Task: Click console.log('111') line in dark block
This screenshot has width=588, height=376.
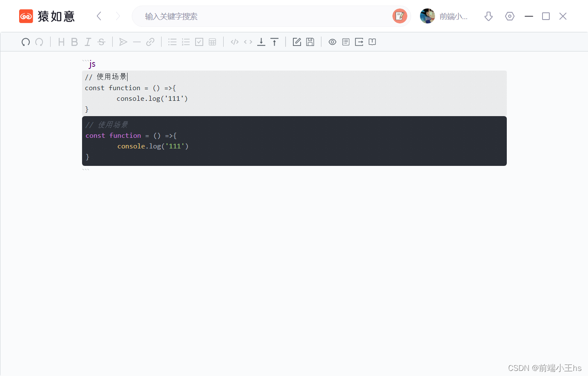Action: (x=153, y=146)
